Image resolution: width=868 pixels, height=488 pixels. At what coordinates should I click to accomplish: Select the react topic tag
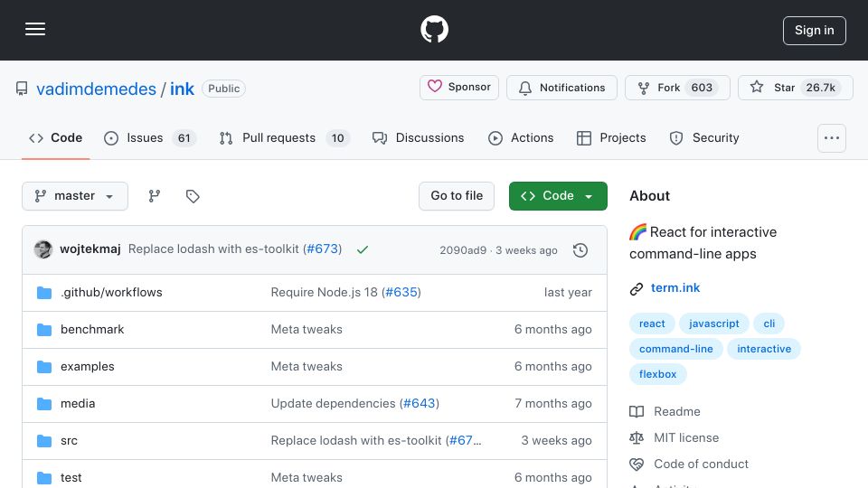point(652,324)
